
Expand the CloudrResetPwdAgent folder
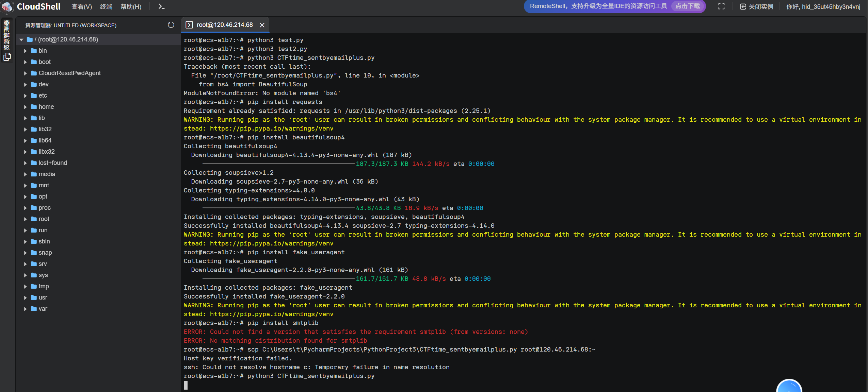pyautogui.click(x=26, y=73)
